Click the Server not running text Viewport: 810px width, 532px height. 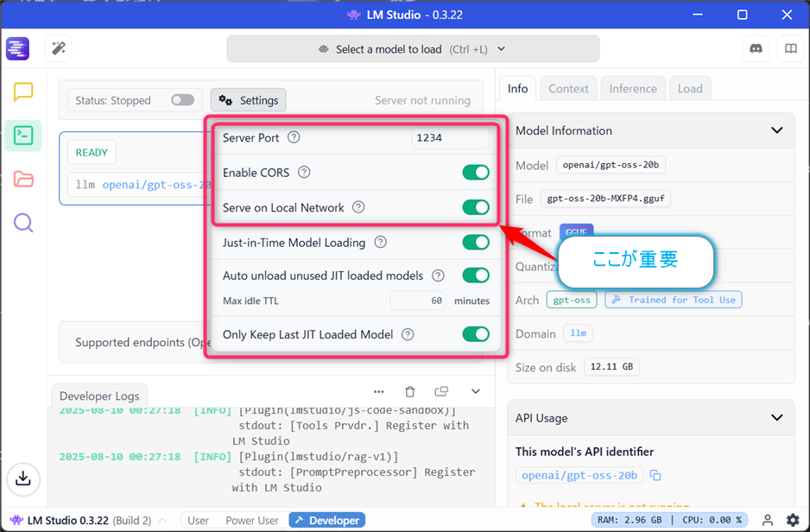422,100
